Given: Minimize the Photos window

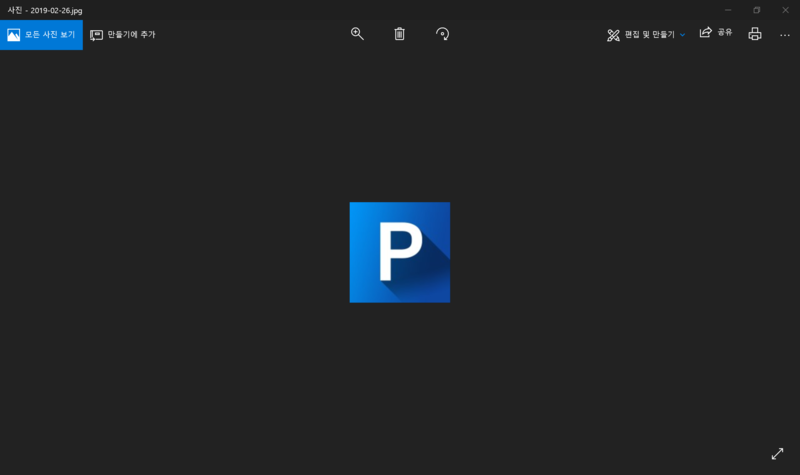Looking at the screenshot, I should 728,10.
